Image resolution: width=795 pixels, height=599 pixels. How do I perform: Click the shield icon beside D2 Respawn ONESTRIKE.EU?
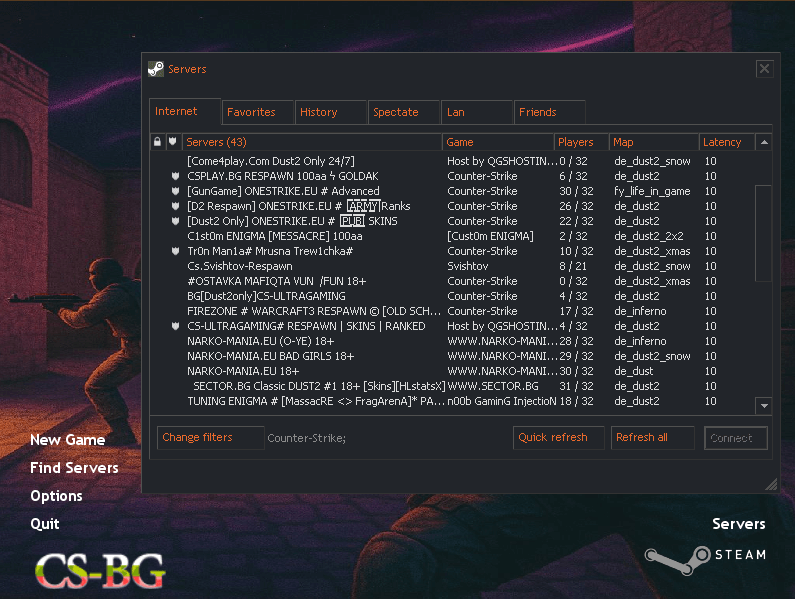175,206
